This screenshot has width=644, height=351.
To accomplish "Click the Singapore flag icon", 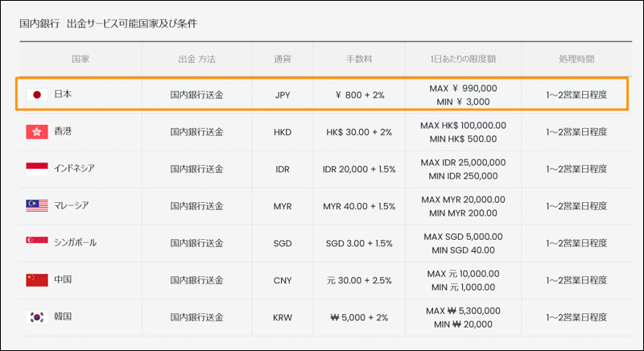I will tap(37, 243).
